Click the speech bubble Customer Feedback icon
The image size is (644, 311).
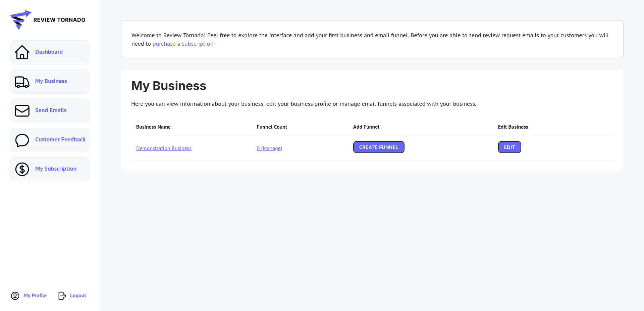[22, 140]
